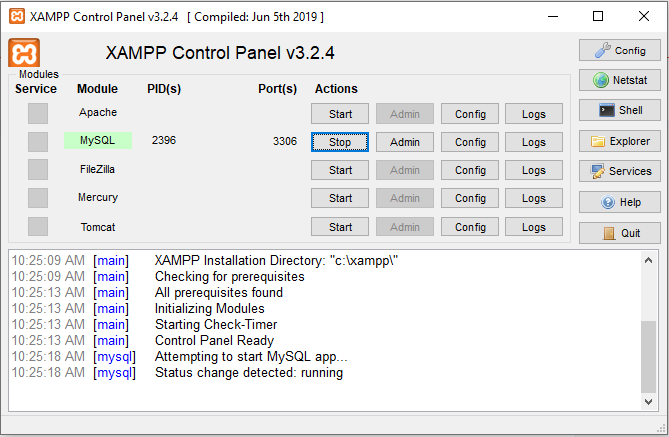Click the 'All prerequisites found' log line
669x437 pixels.
pos(218,293)
